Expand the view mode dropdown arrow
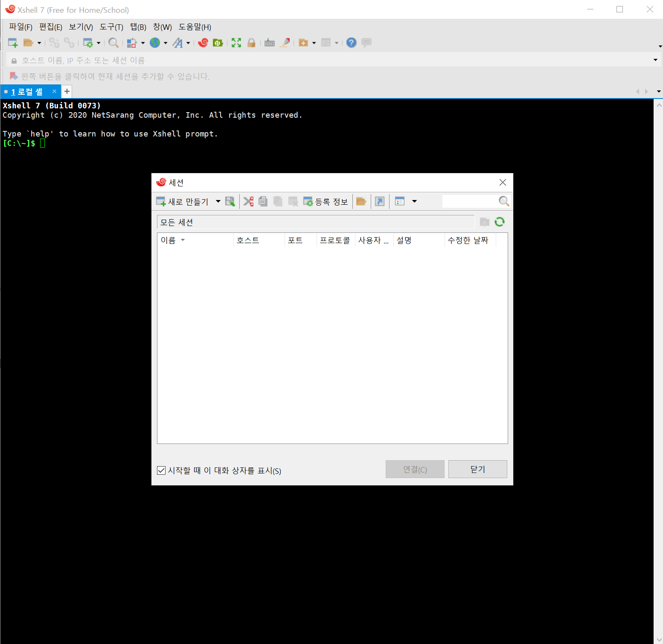Image resolution: width=663 pixels, height=644 pixels. [414, 201]
